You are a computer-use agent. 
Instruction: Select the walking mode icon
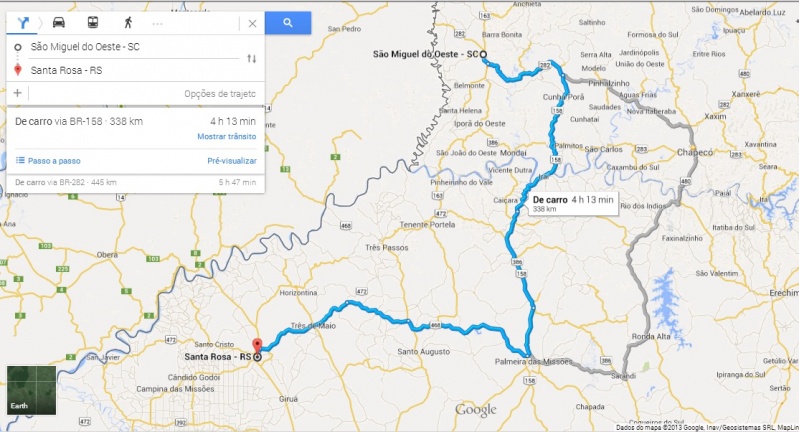click(x=128, y=22)
